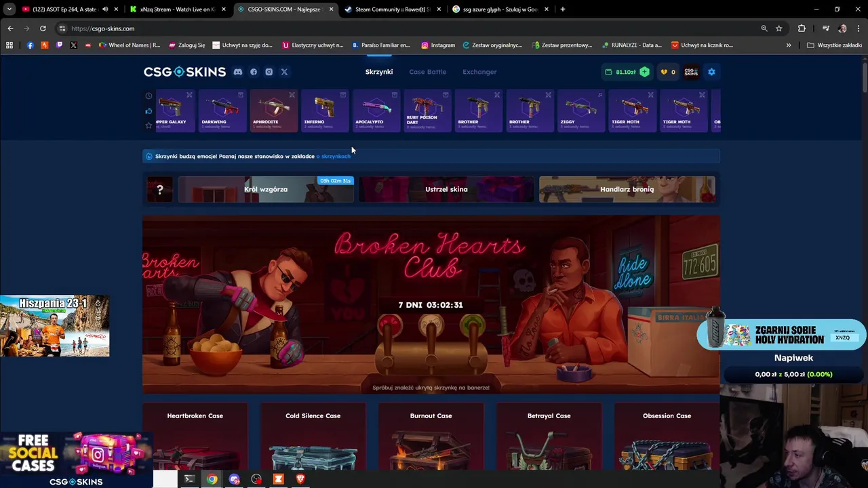This screenshot has height=488, width=868.
Task: Click the CSGO-Skins logo
Action: pyautogui.click(x=184, y=72)
